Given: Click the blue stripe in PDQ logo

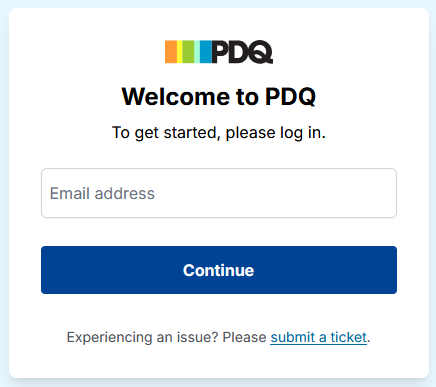Looking at the screenshot, I should (x=206, y=52).
